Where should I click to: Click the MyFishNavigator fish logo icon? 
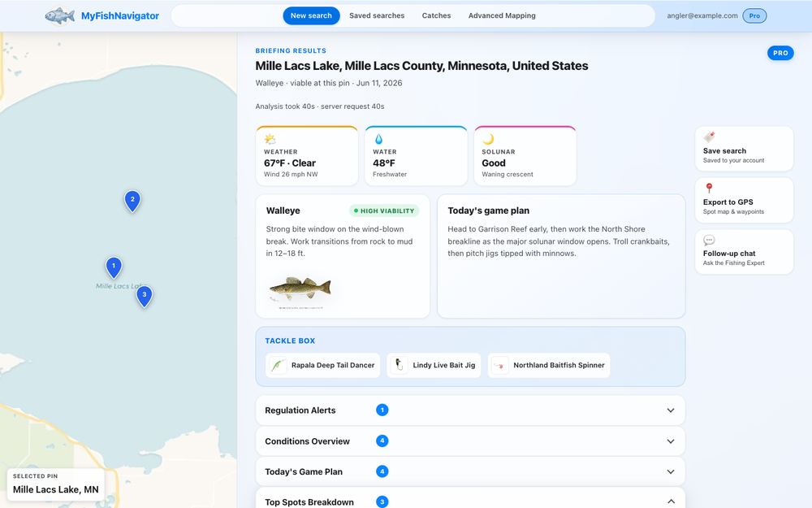60,15
